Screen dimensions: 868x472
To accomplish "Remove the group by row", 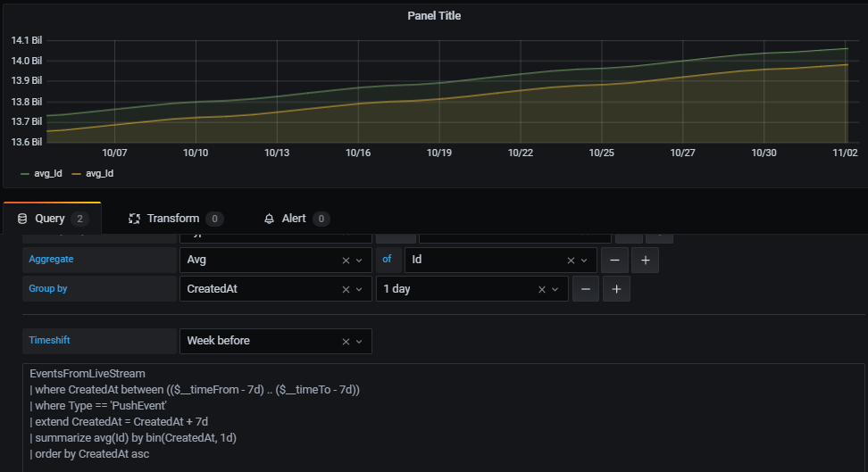I will click(586, 289).
